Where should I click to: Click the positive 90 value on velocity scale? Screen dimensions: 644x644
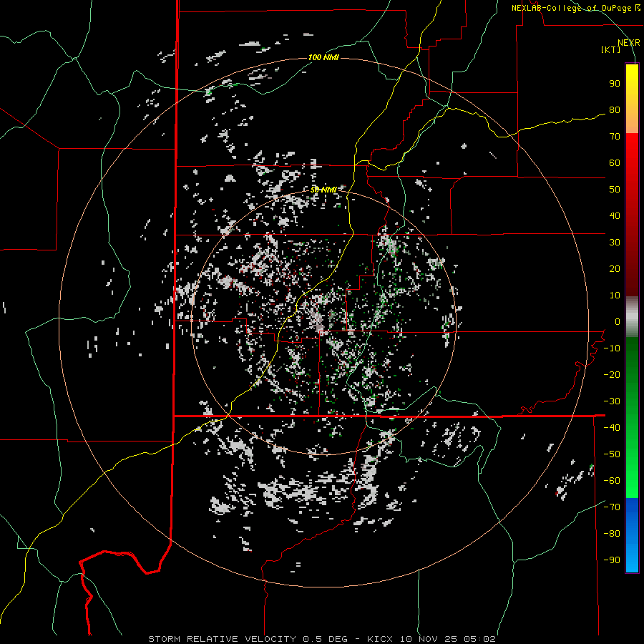(615, 84)
